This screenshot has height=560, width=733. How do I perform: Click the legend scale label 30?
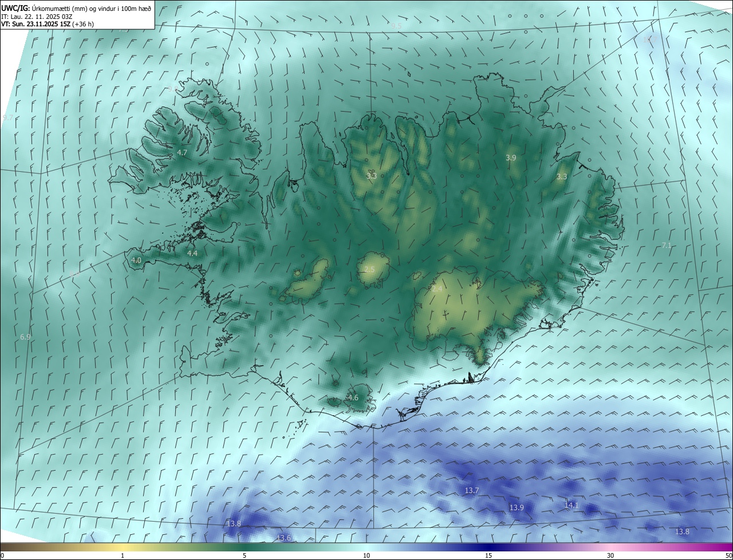pyautogui.click(x=610, y=555)
